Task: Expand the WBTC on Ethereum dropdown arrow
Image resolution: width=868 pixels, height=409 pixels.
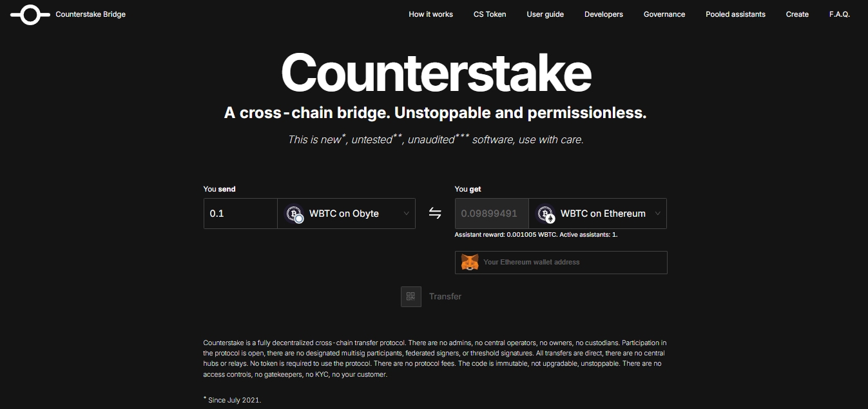Action: tap(658, 214)
